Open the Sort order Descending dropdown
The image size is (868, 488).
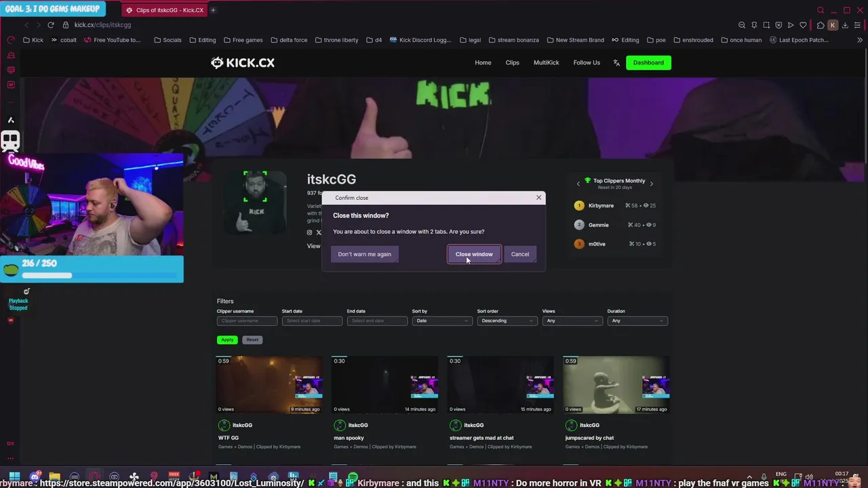point(507,321)
